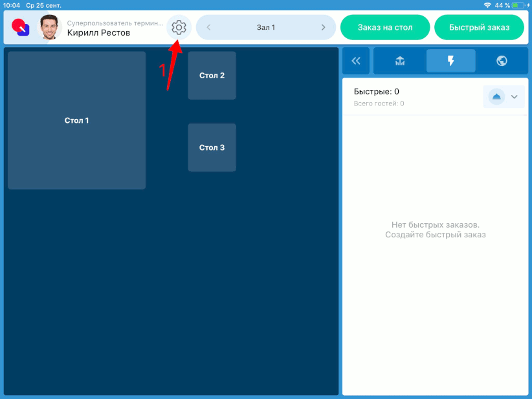This screenshot has height=399, width=532.
Task: Click the user name Кирилл Рестов
Action: point(98,32)
